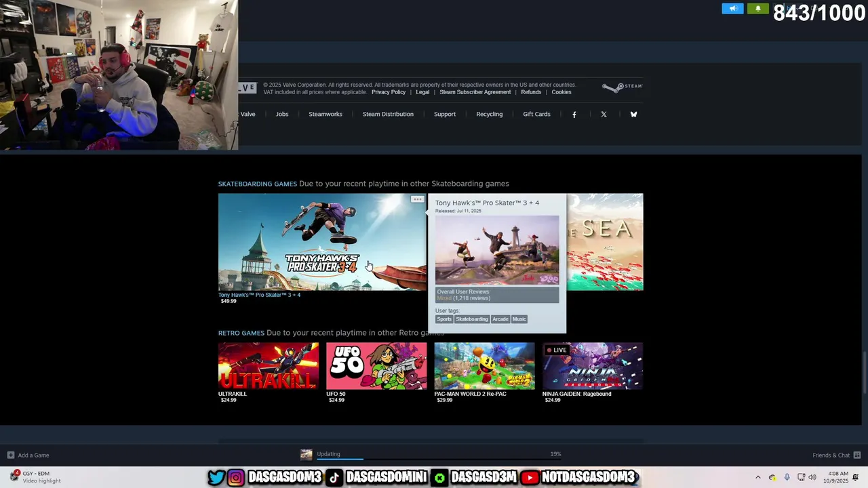
Task: Open the CGY - EDM taskbar widget
Action: (36, 477)
